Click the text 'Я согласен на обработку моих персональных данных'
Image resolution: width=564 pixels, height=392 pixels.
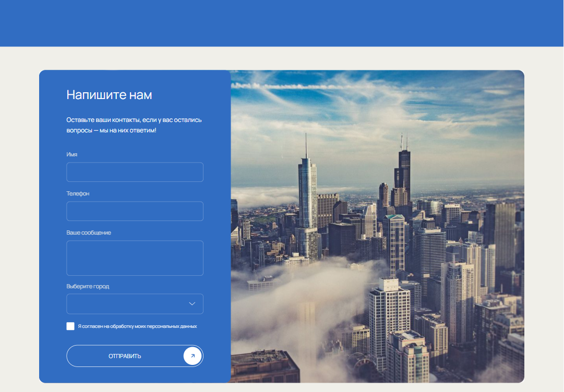(x=137, y=327)
